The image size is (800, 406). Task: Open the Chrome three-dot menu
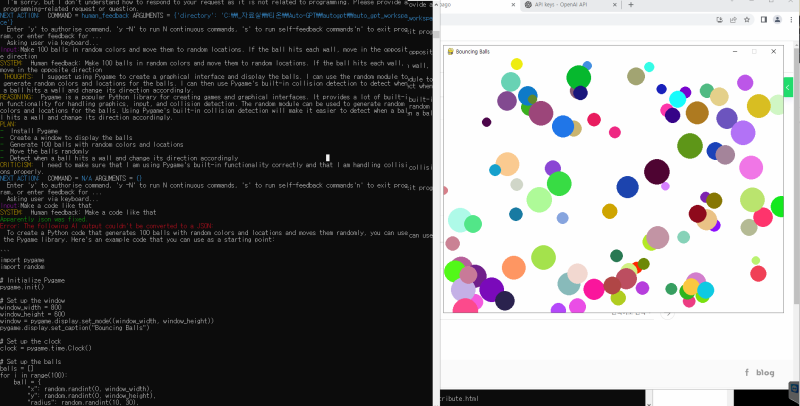pyautogui.click(x=791, y=19)
